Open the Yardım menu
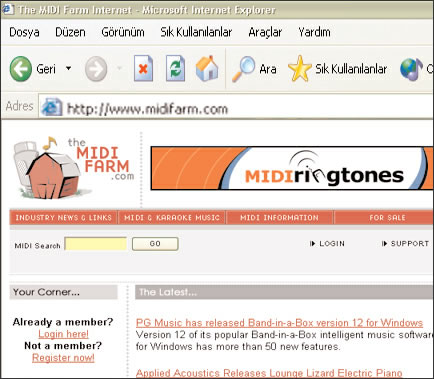Image resolution: width=434 pixels, height=379 pixels. pyautogui.click(x=314, y=32)
